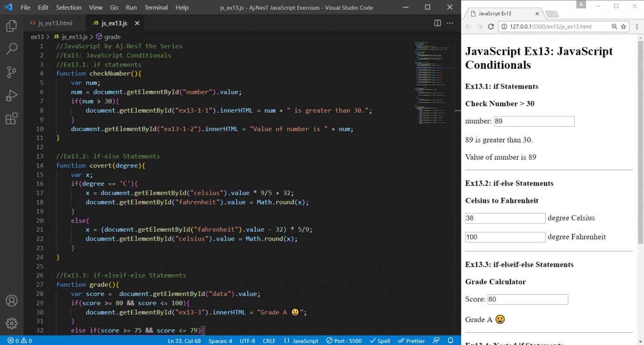This screenshot has height=345, width=644.
Task: Bookmark this page with the star icon
Action: (x=623, y=27)
